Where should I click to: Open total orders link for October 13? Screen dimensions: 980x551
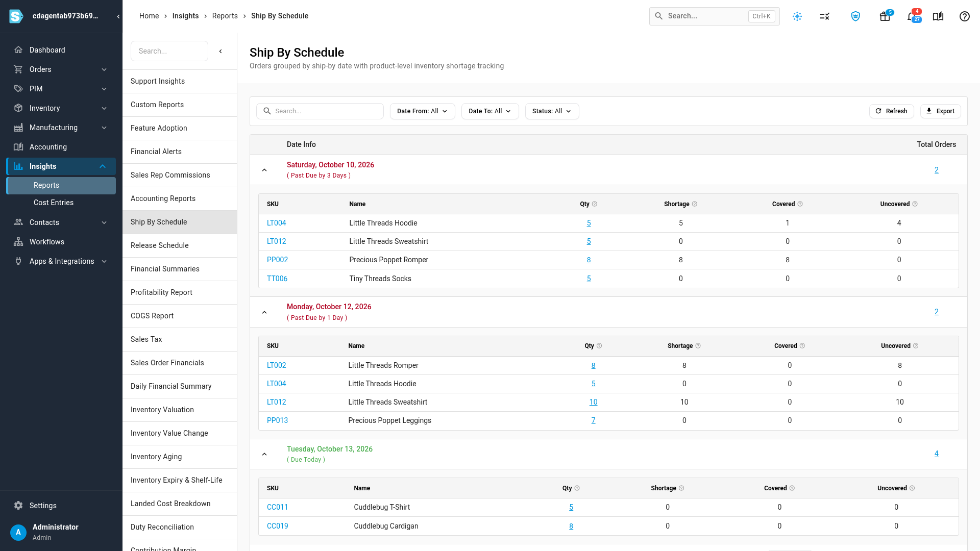coord(936,454)
